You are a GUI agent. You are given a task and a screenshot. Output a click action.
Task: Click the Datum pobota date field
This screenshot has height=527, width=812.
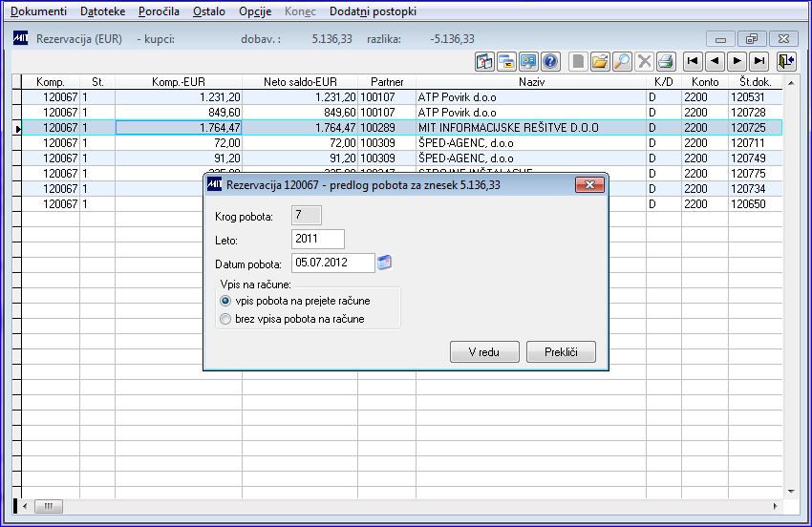click(333, 263)
